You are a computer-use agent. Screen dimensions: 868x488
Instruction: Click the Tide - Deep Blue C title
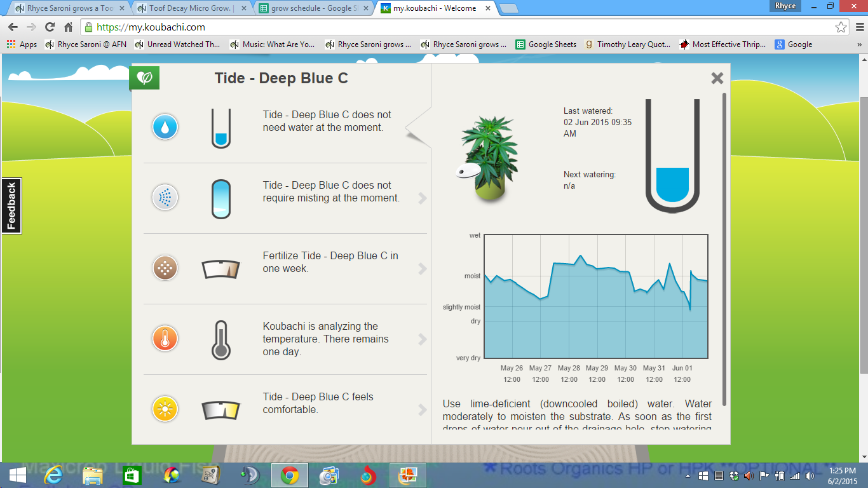[x=281, y=78]
